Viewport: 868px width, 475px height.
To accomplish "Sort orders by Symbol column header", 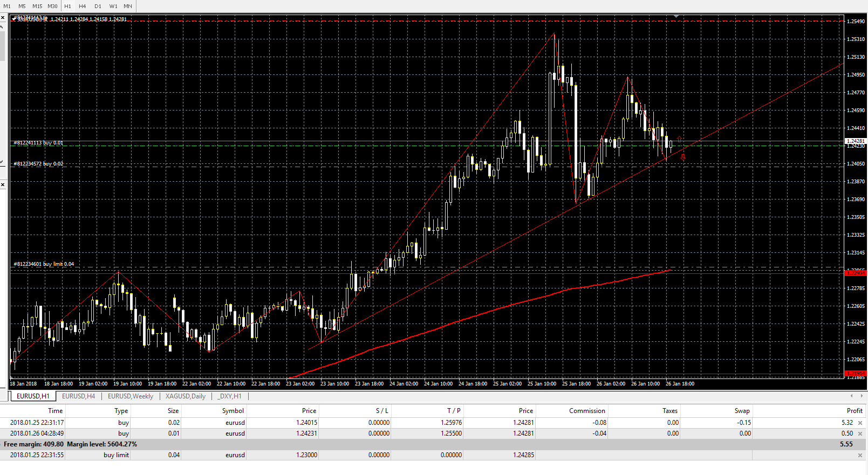I will tap(233, 411).
